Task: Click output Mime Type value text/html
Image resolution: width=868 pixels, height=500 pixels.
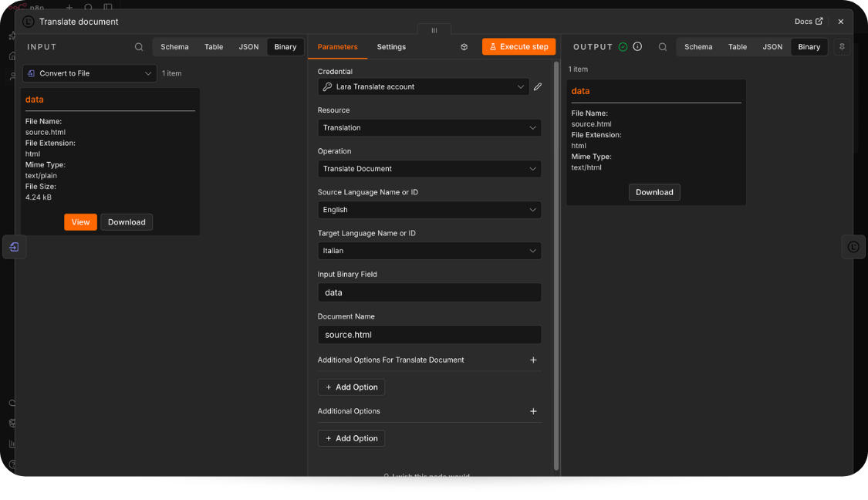Action: (x=586, y=167)
